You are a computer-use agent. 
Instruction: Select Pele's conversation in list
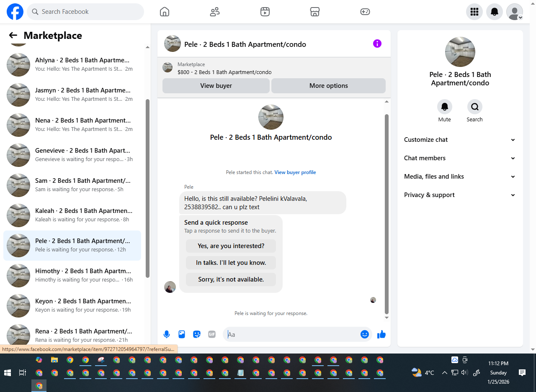(x=72, y=245)
